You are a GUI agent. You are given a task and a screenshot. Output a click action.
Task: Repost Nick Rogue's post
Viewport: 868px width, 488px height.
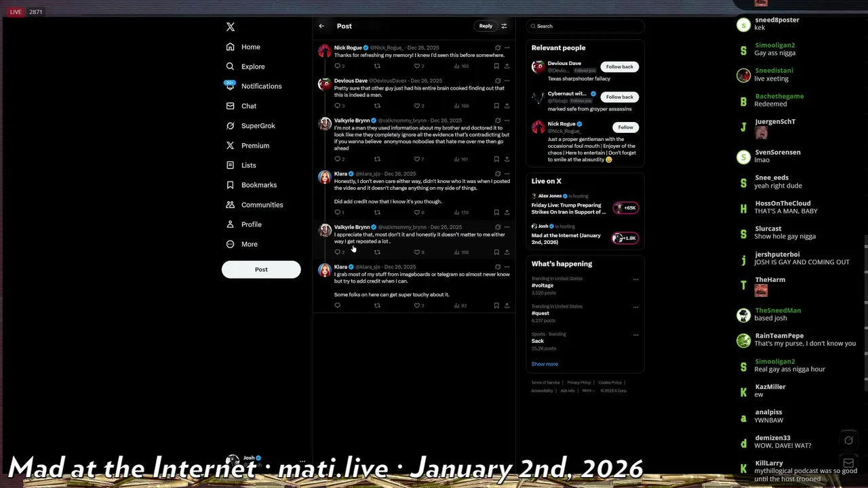pos(377,66)
